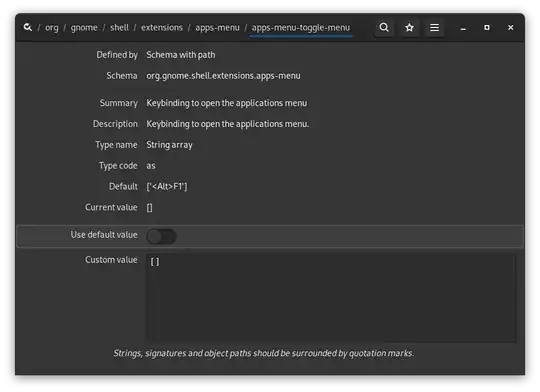Click the Use default value label
Image resolution: width=540 pixels, height=392 pixels.
(104, 235)
